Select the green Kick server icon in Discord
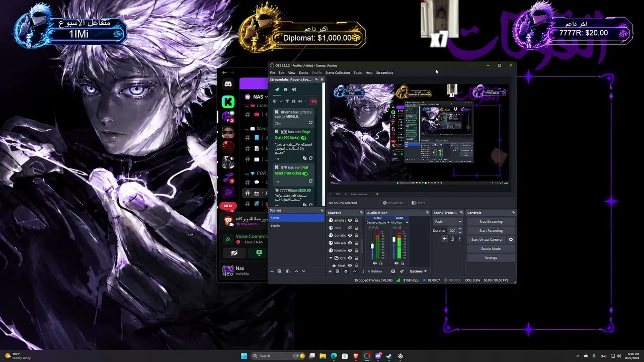This screenshot has height=362, width=644. point(228,102)
